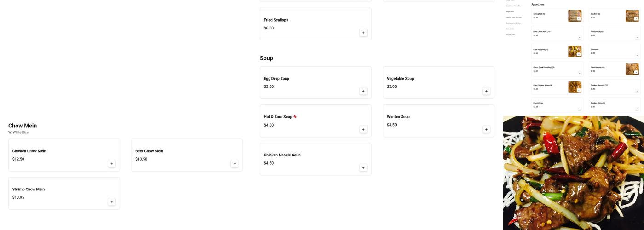644x230 pixels.
Task: Open the large beef stir-fry photo
Action: tap(573, 173)
